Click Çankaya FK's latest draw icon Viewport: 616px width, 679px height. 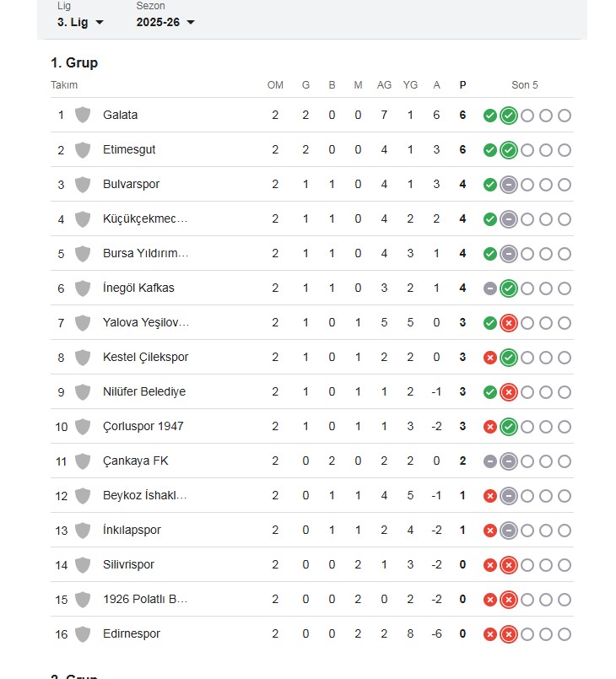click(509, 461)
